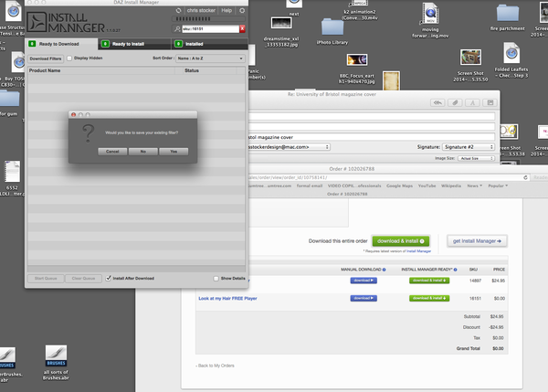This screenshot has width=548, height=392.
Task: Expand the News bookmarks menu
Action: click(x=475, y=185)
